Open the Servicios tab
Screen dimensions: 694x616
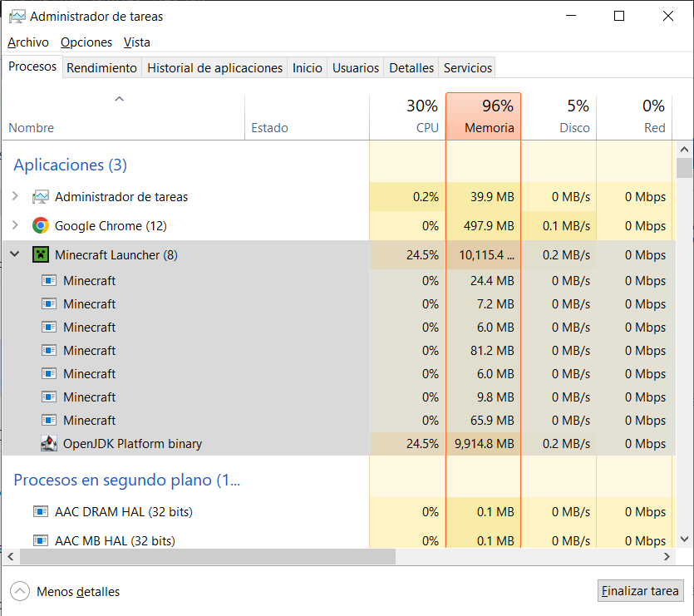point(468,68)
